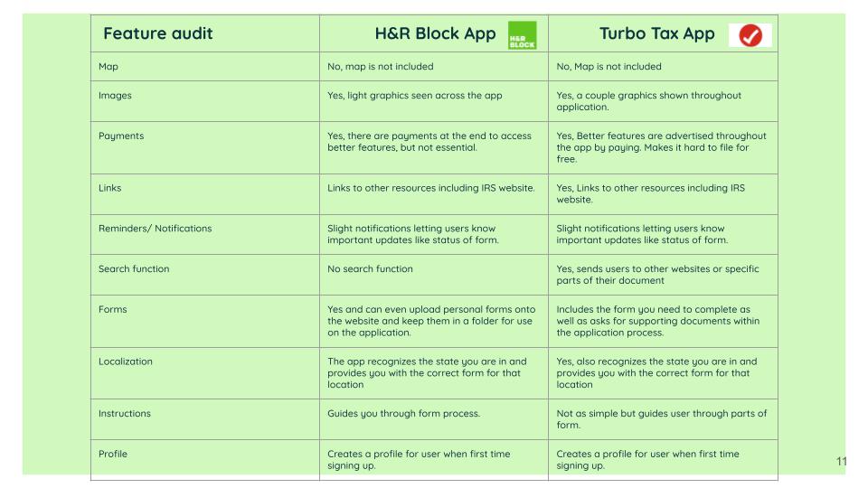Viewport: 868px width, 488px height.
Task: Click the slide page number 11
Action: 842,462
